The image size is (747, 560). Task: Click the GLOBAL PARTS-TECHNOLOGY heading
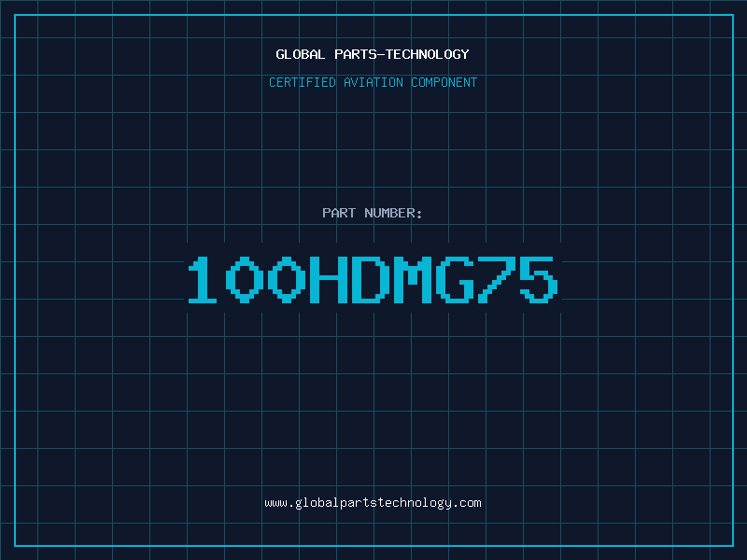(373, 54)
